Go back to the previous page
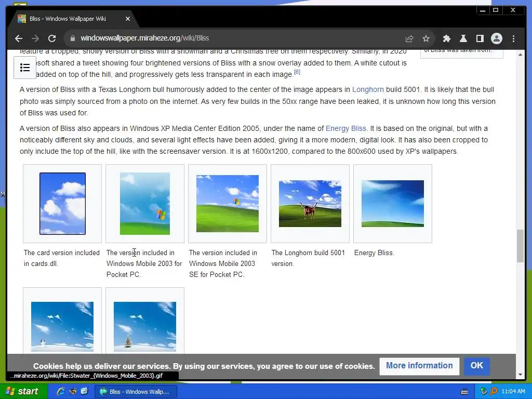This screenshot has height=399, width=532. tap(19, 38)
